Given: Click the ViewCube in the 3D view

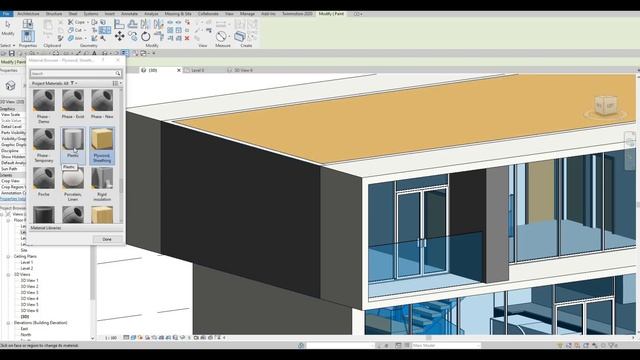Looking at the screenshot, I should [606, 106].
